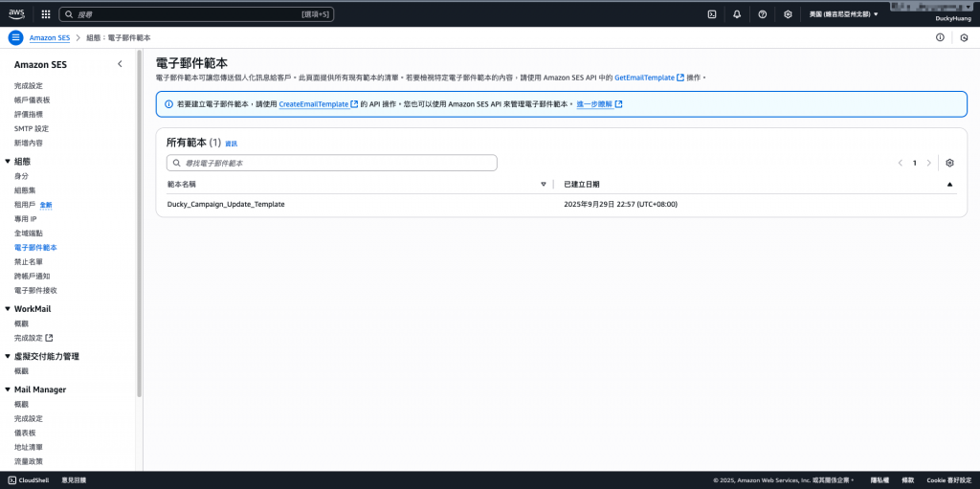
Task: Open 電子郵件接收 in sidebar
Action: (x=35, y=290)
